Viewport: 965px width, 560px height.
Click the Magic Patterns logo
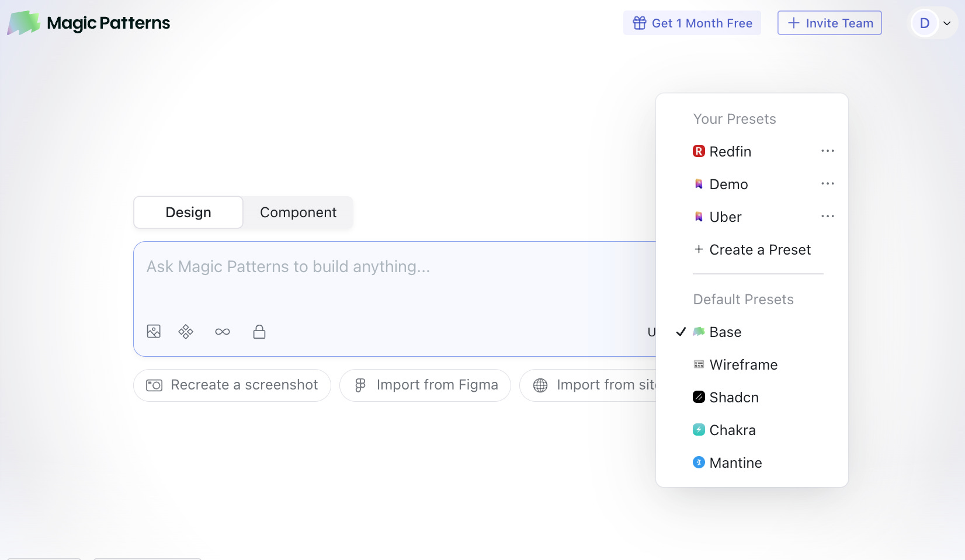(89, 23)
